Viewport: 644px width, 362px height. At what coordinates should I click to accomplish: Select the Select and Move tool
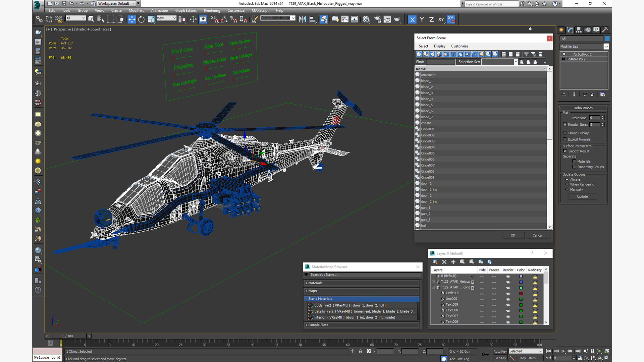point(132,19)
